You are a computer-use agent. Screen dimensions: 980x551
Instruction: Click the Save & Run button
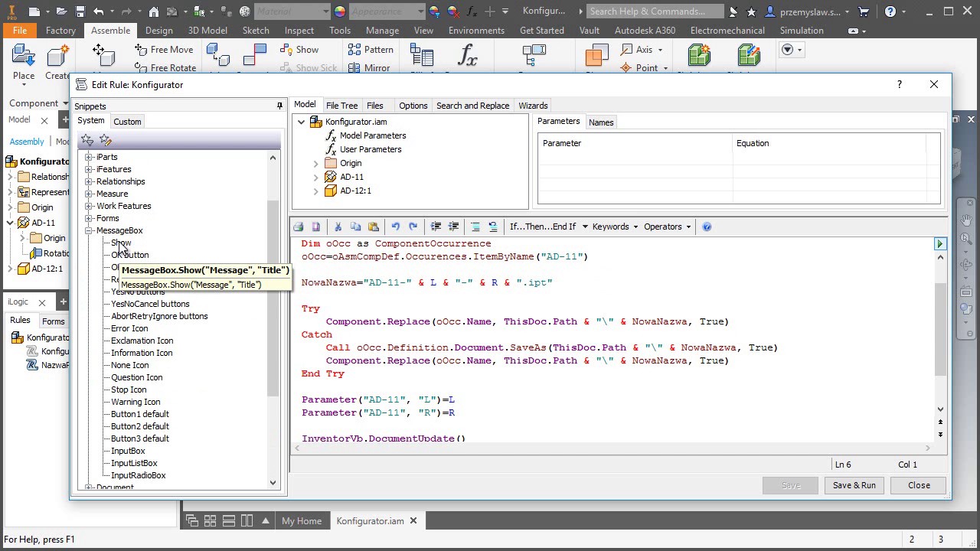(854, 485)
